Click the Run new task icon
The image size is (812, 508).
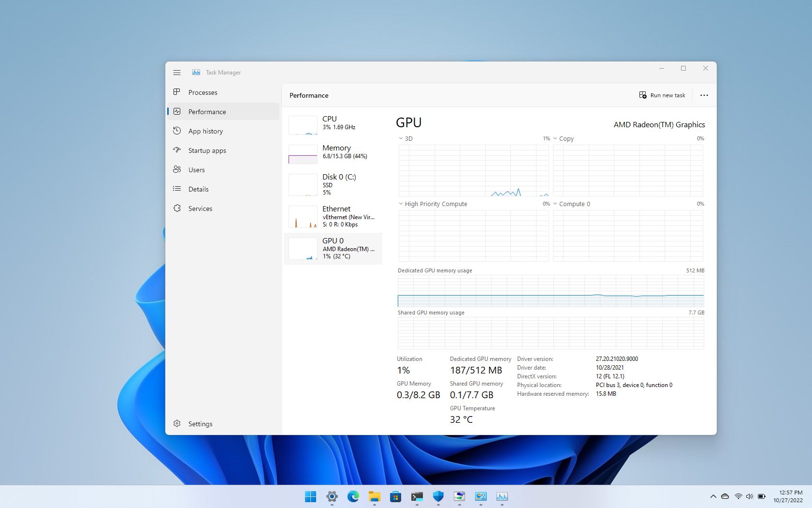click(643, 95)
